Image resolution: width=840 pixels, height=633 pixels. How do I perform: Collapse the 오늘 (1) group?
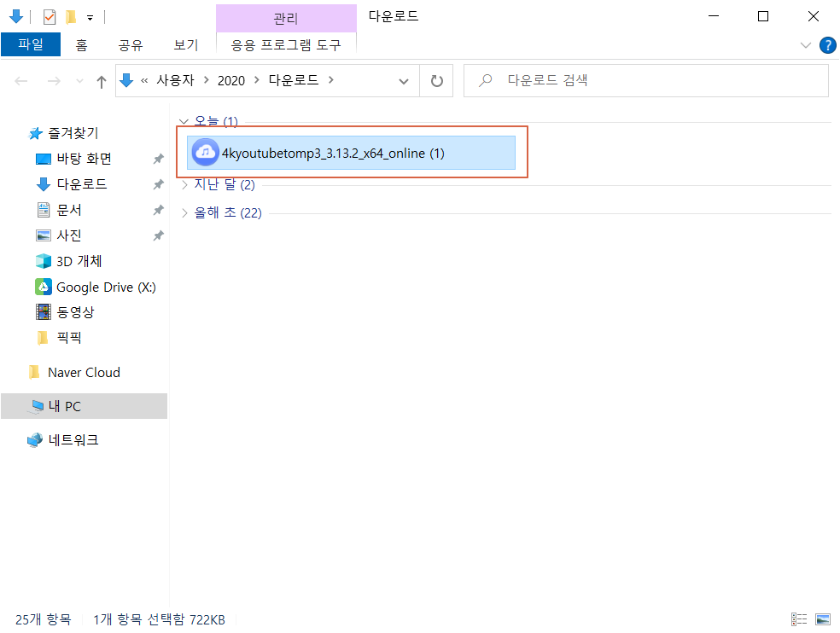pos(184,121)
